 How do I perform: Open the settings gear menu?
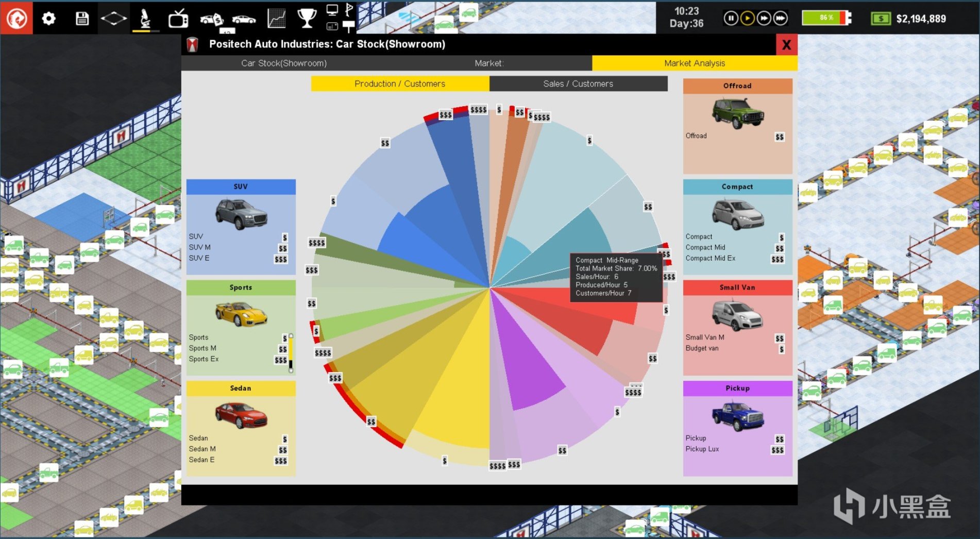[49, 19]
